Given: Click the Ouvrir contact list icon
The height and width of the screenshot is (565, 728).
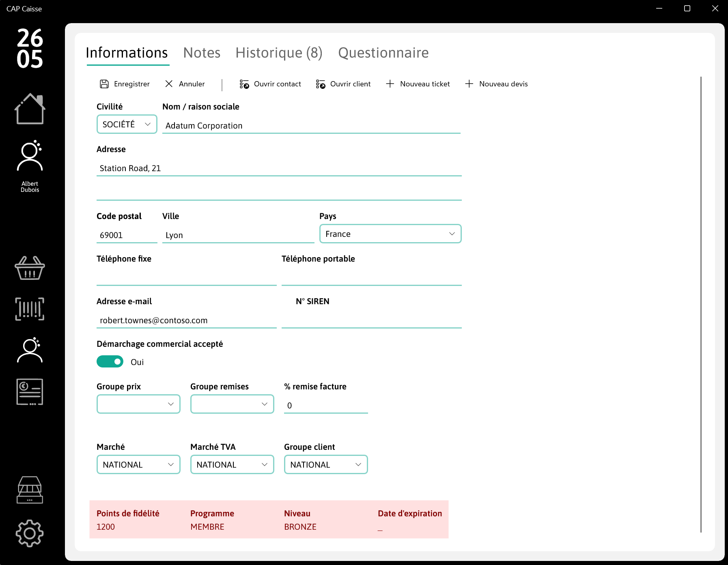Looking at the screenshot, I should (244, 84).
